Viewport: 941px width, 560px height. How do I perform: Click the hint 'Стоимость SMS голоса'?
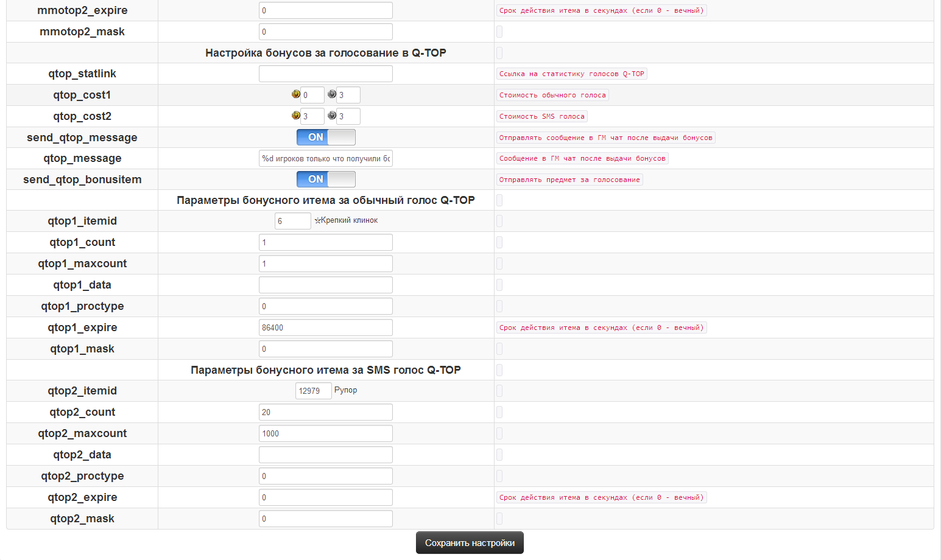(x=542, y=116)
